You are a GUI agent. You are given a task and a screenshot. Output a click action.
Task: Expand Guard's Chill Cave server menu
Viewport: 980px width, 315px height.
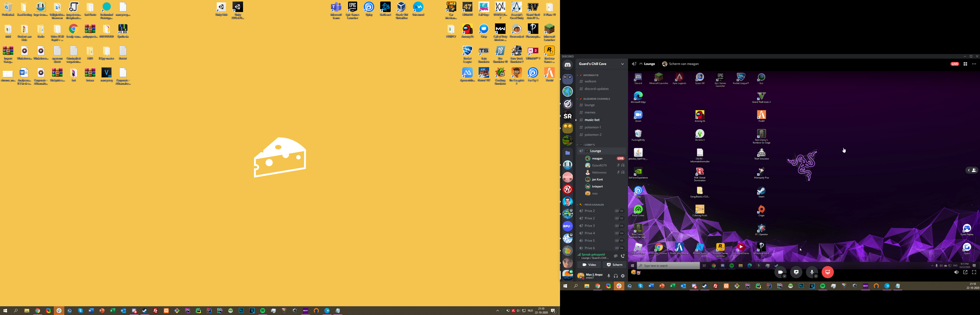(622, 64)
